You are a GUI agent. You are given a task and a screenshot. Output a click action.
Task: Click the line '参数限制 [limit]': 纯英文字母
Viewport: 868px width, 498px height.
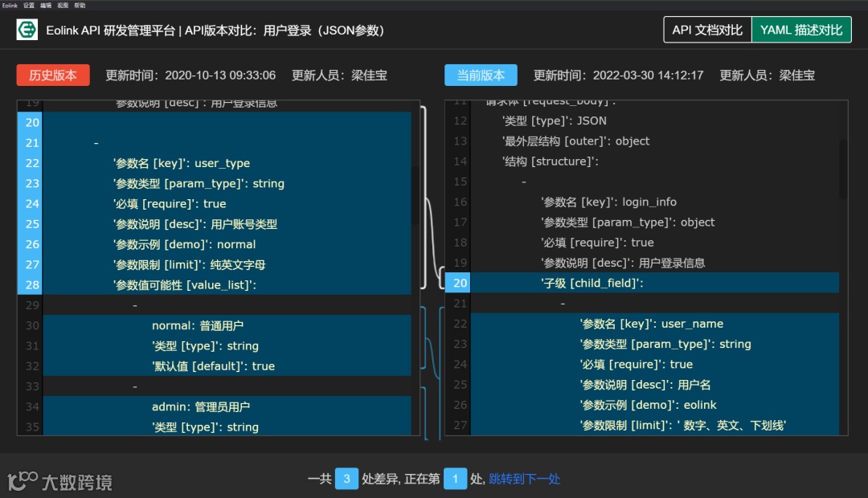point(190,264)
